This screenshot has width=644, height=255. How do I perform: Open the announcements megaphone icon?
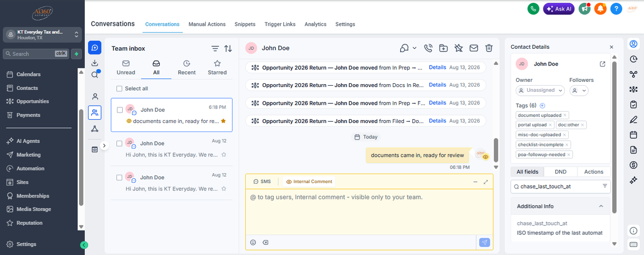click(584, 8)
